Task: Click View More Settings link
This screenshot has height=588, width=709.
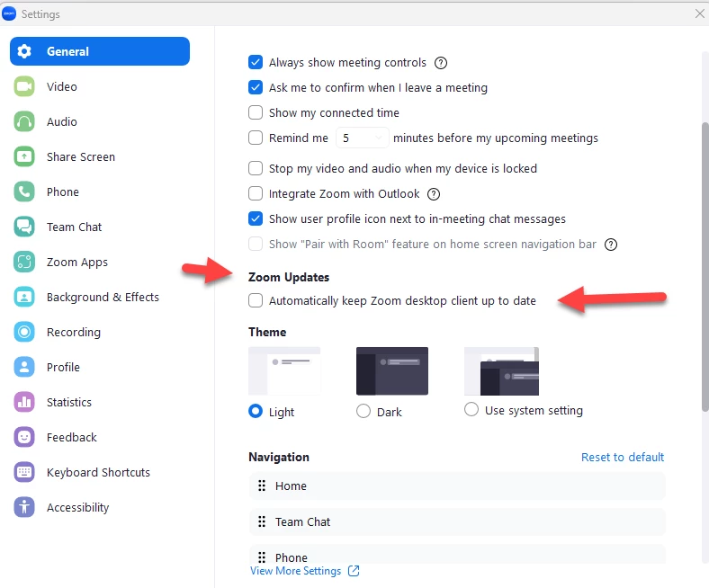Action: [x=296, y=571]
